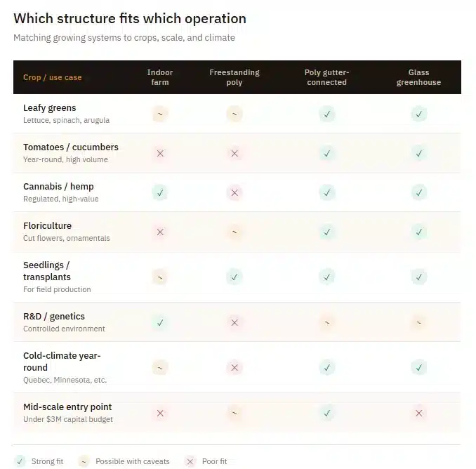Click Seedlings Freestanding poly check icon
Viewport: 476px width, 469px height.
click(x=234, y=277)
